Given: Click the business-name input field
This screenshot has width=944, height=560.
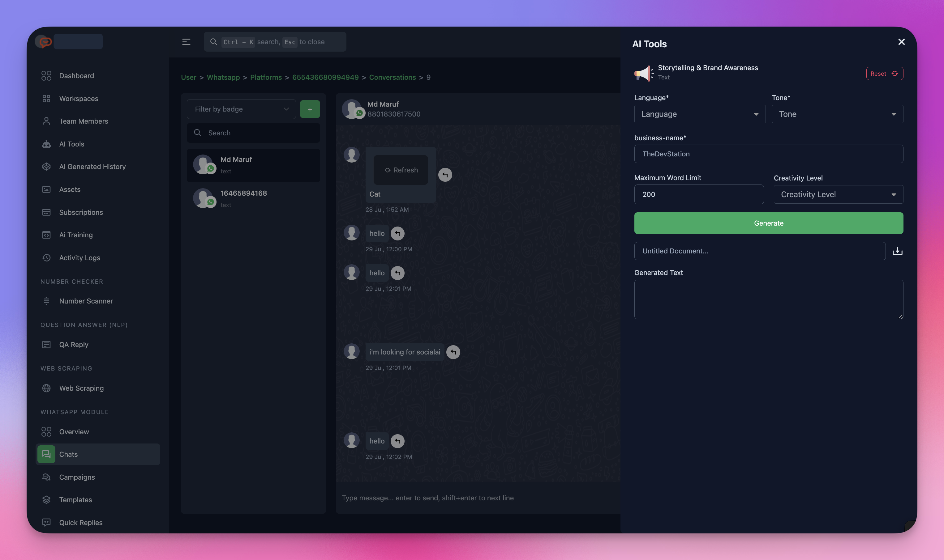Looking at the screenshot, I should coord(768,154).
